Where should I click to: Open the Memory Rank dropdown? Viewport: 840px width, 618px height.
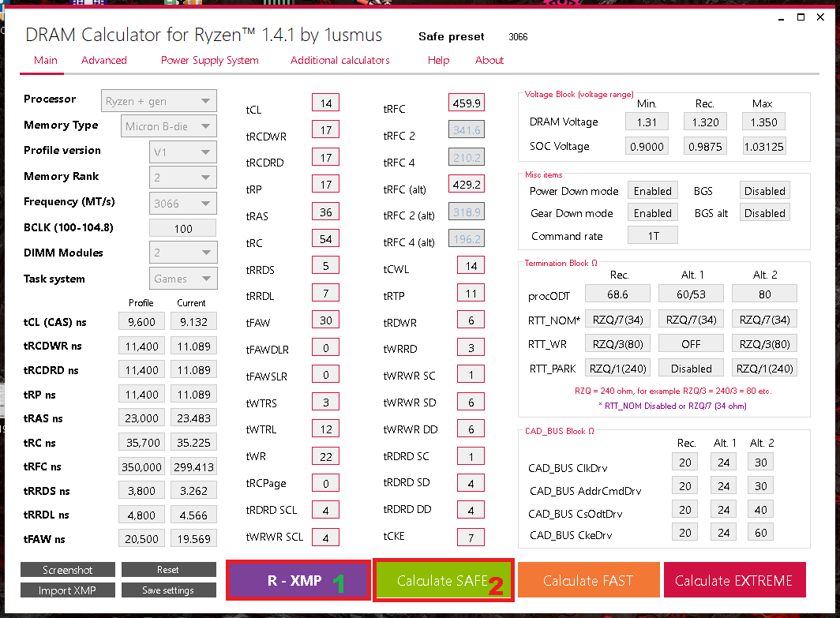(x=182, y=178)
